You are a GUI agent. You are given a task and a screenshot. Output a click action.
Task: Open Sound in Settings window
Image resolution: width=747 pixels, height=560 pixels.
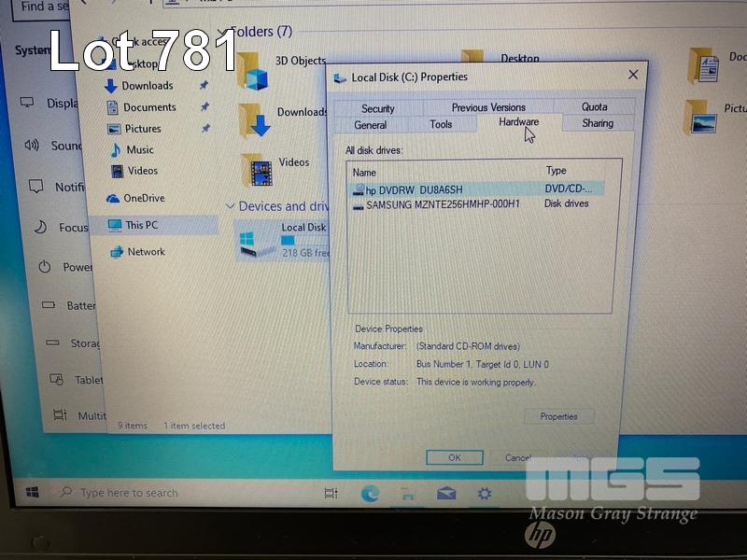coord(52,146)
